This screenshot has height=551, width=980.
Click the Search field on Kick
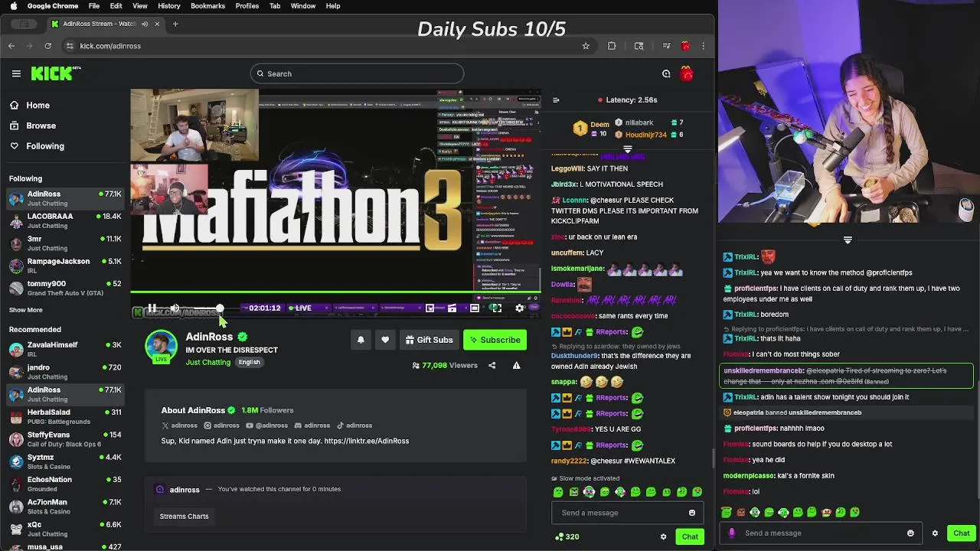point(357,73)
